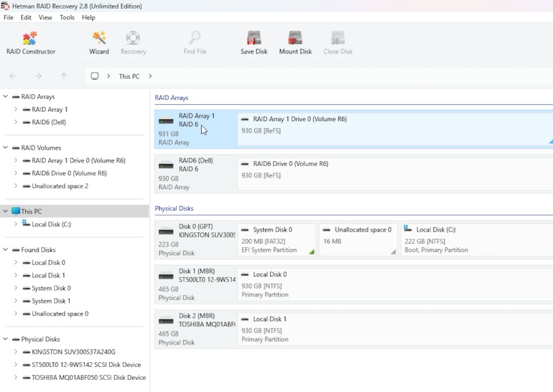Viewport: 553px width, 392px height.
Task: Click the green corner marker on System Disk 0
Action: point(311,252)
